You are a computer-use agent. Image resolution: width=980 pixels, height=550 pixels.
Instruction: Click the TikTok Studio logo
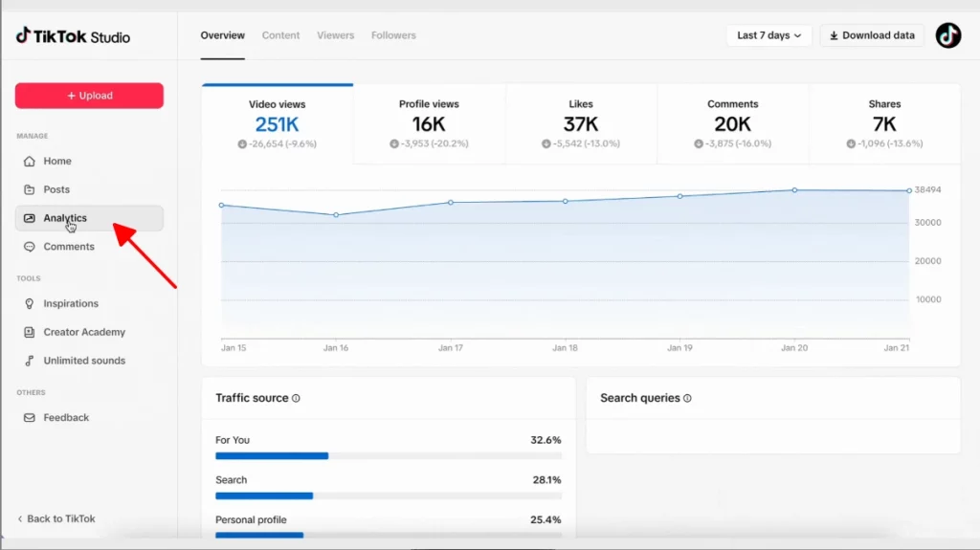click(73, 36)
